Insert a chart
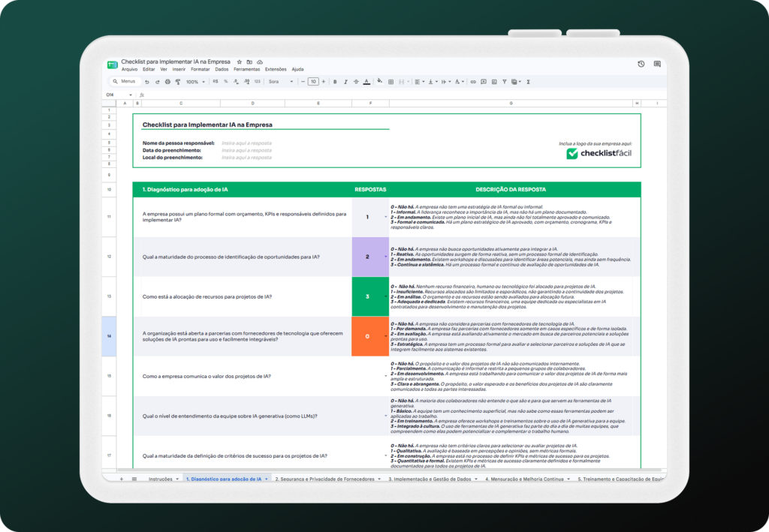The height and width of the screenshot is (532, 769). point(494,82)
